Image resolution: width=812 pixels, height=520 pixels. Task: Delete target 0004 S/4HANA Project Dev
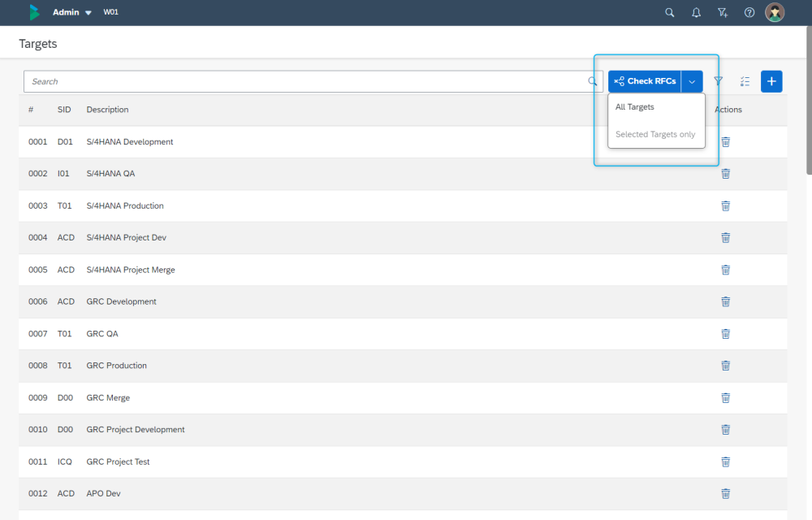click(x=725, y=238)
